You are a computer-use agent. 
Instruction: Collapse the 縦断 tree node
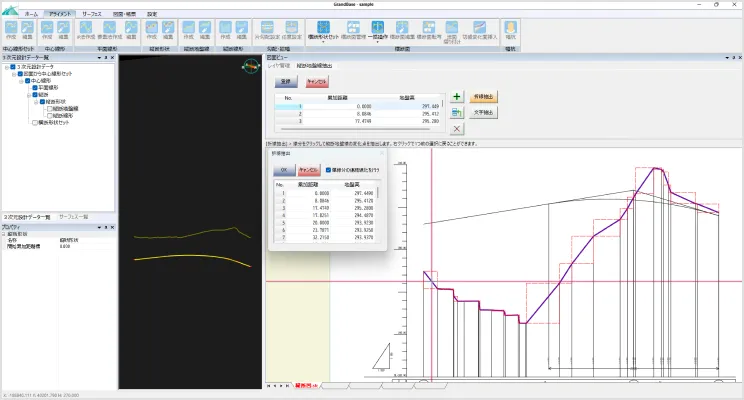(28, 95)
